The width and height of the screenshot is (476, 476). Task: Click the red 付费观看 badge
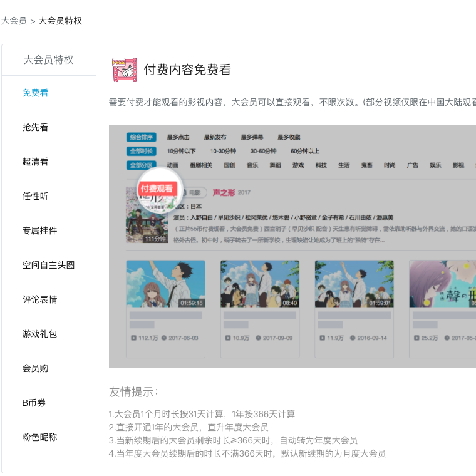157,189
